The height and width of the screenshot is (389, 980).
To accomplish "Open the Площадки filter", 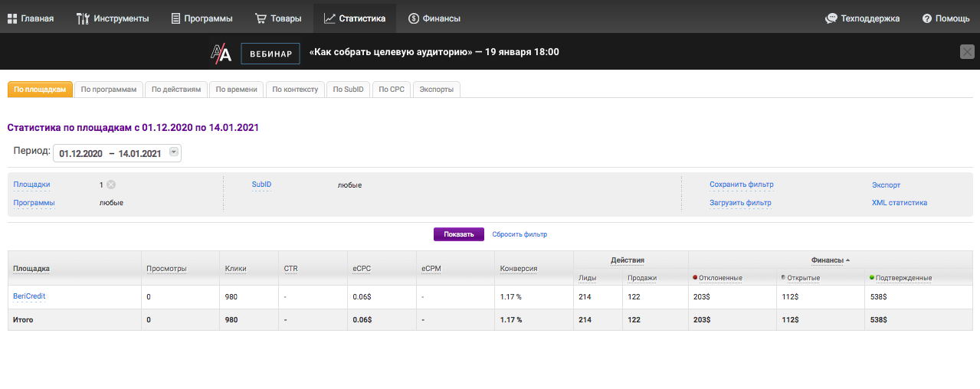I will click(31, 185).
